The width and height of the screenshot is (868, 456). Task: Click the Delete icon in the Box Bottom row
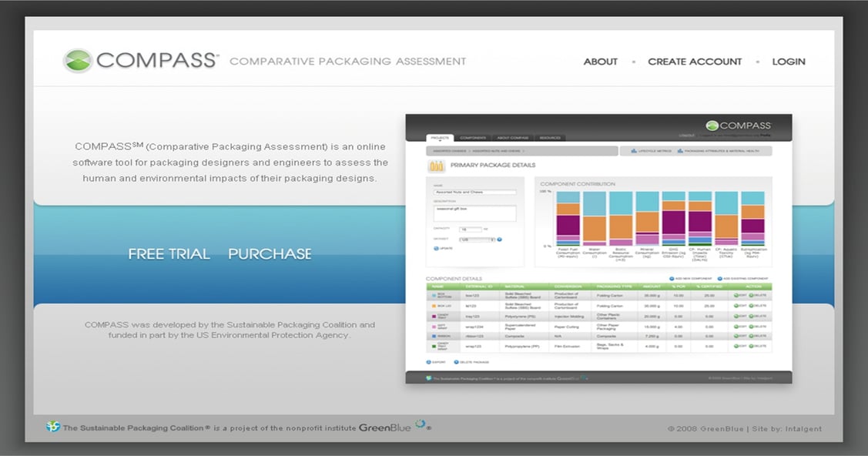pos(752,296)
